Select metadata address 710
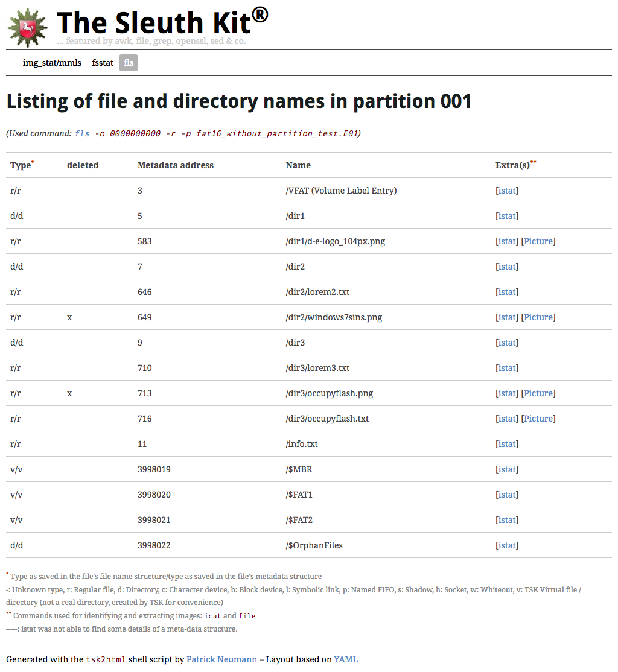618x672 pixels. (144, 368)
